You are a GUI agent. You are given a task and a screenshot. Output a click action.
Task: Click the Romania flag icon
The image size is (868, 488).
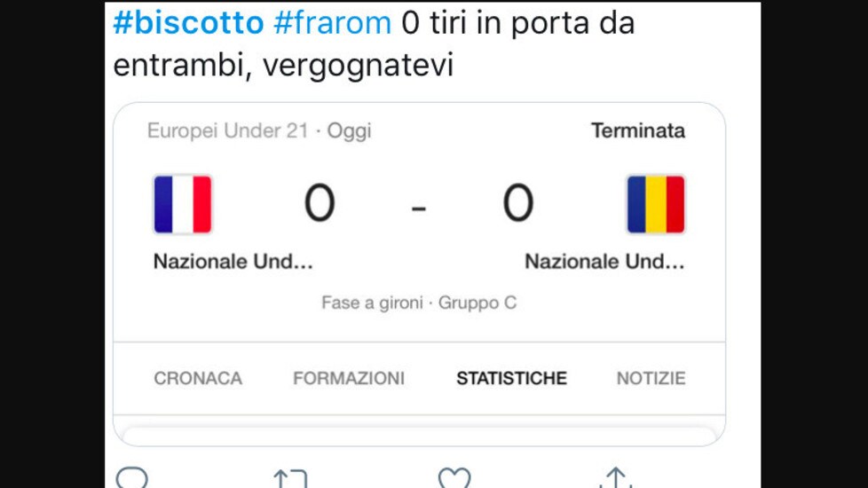tap(655, 204)
